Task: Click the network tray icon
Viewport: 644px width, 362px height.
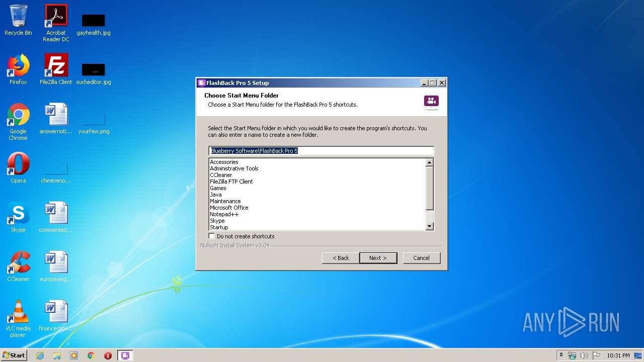Action: coord(572,355)
